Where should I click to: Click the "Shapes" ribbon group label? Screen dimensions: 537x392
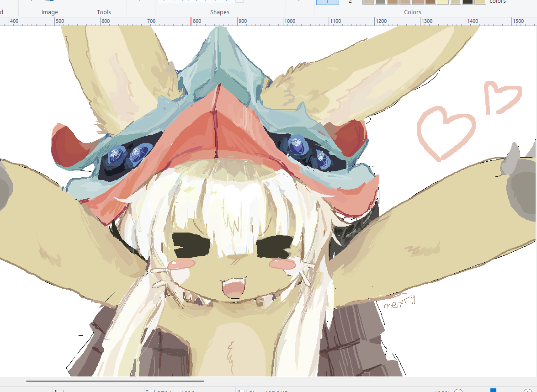[x=219, y=12]
